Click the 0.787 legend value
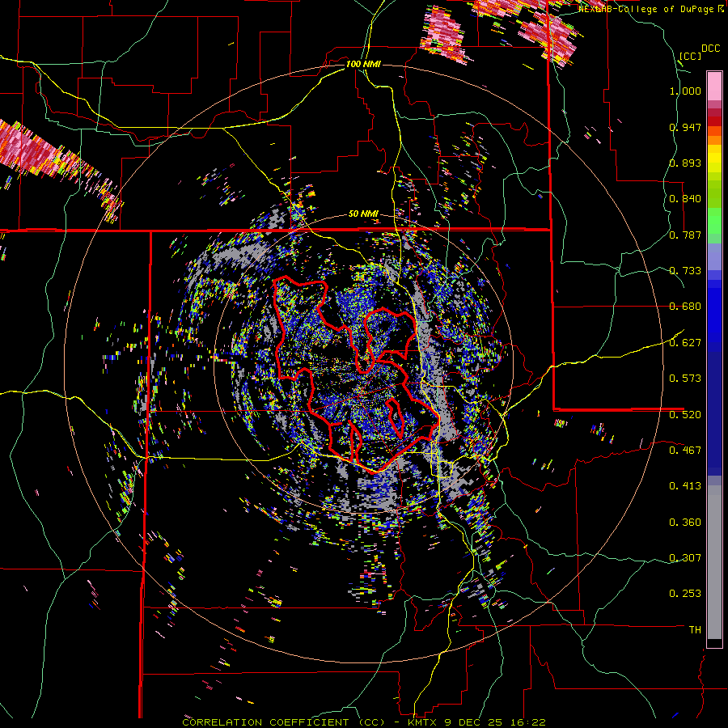This screenshot has width=728, height=728. point(685,235)
